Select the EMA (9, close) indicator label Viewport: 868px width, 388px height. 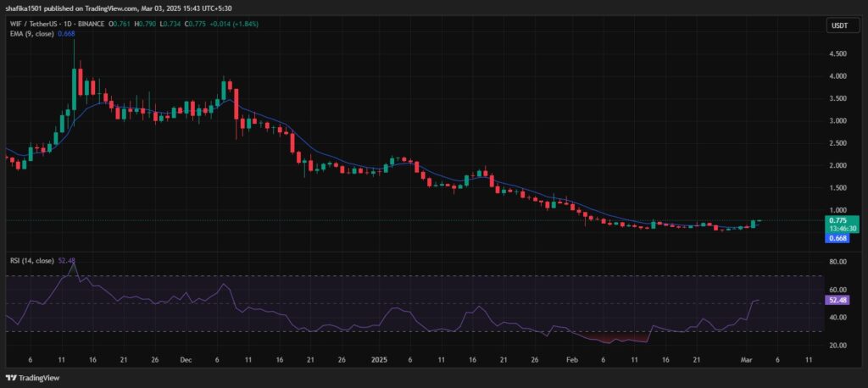coord(32,34)
